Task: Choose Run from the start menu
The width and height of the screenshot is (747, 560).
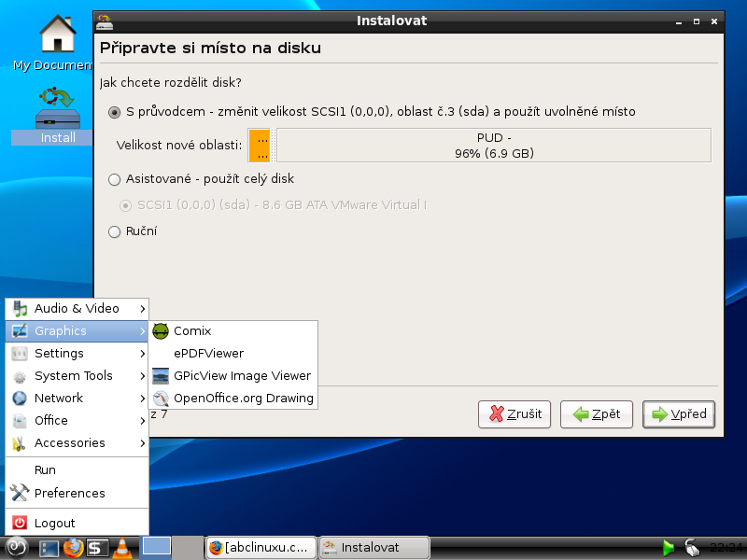Action: (x=78, y=470)
